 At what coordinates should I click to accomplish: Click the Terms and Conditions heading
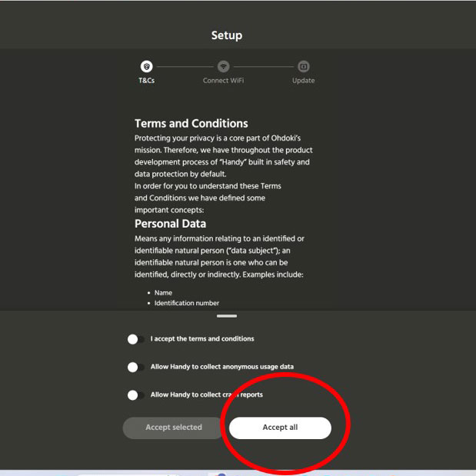pos(191,123)
